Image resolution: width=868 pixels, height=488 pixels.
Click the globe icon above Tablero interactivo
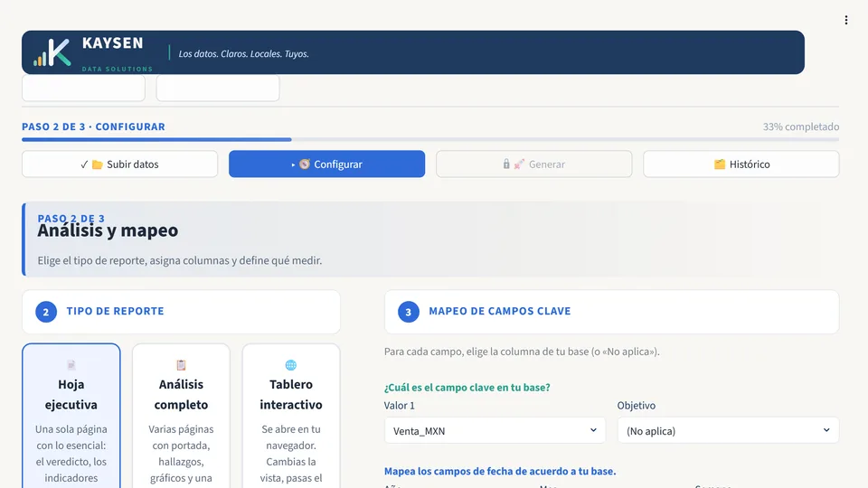290,365
